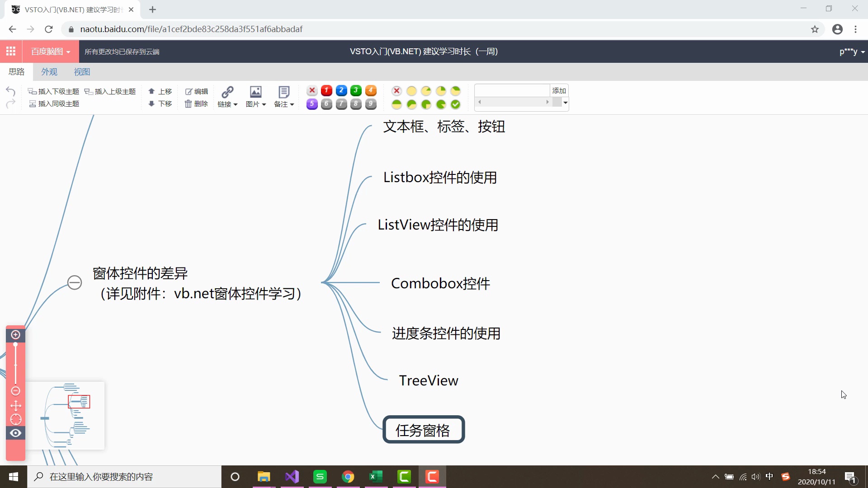Screen dimensions: 868x488
Task: Open the 百度脑图 menu
Action: (50, 51)
